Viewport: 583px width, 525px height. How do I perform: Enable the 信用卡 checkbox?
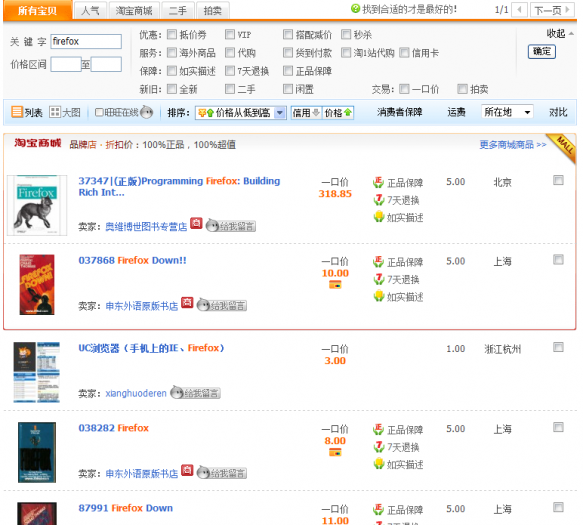coord(404,52)
